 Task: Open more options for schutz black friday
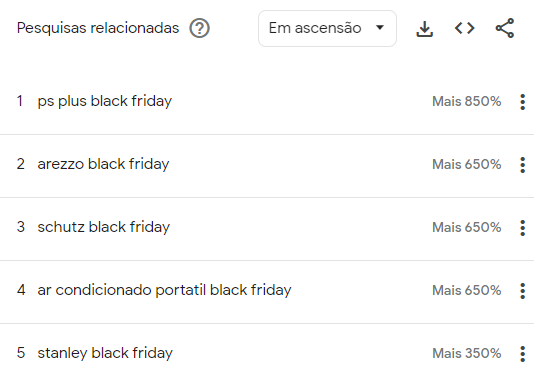click(x=522, y=228)
